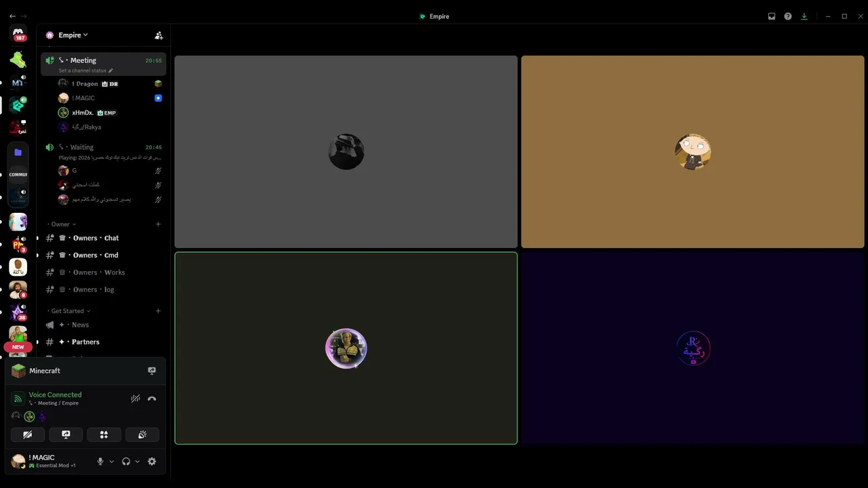Share Minecraft screen from activity panel
The width and height of the screenshot is (868, 488).
[152, 371]
